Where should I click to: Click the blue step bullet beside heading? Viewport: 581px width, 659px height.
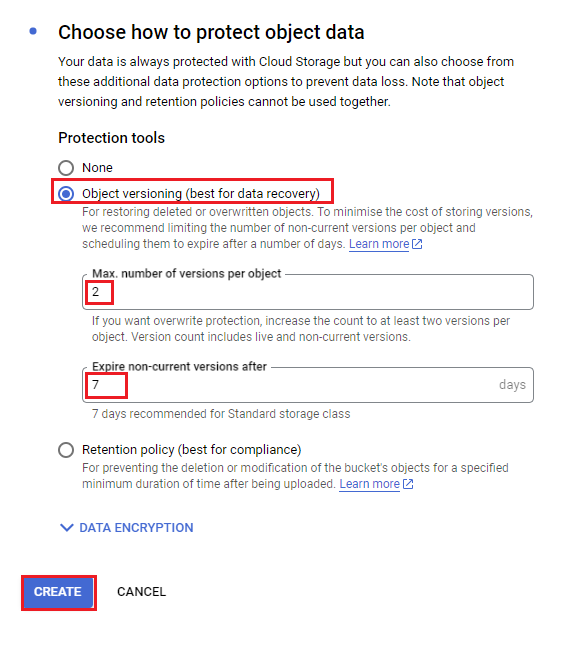(33, 32)
